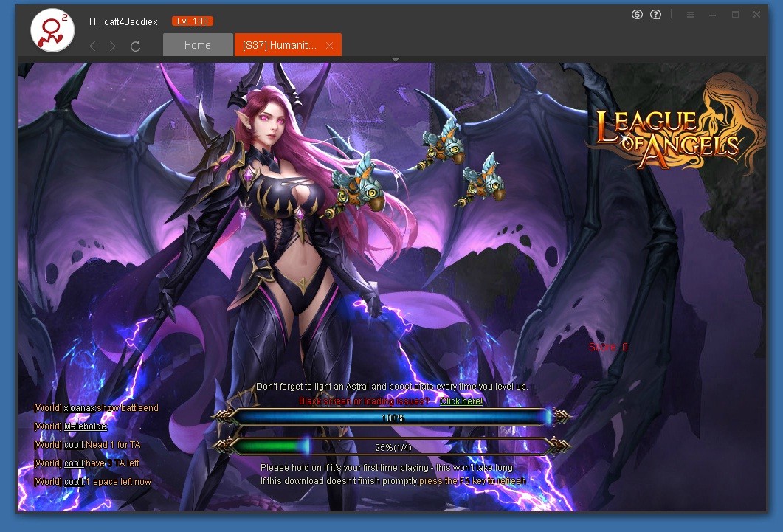783x532 pixels.
Task: Open help via the question mark icon
Action: (655, 15)
